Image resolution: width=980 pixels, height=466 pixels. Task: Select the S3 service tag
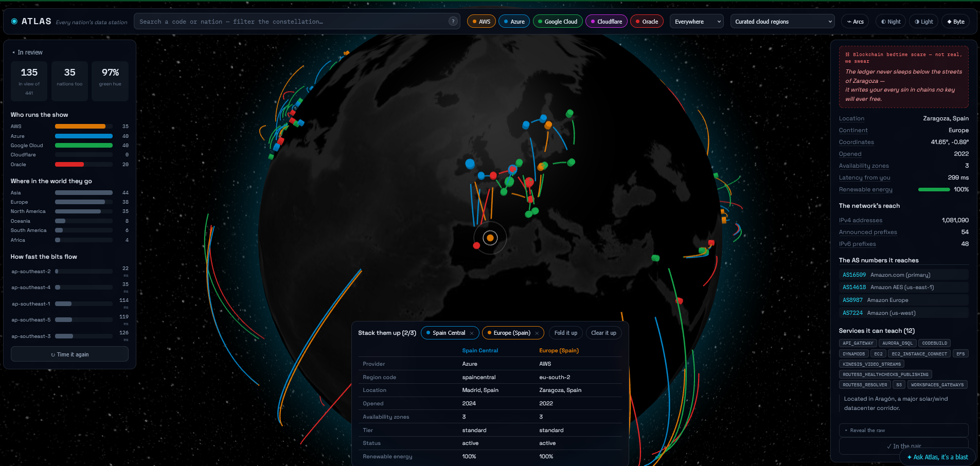tap(899, 385)
